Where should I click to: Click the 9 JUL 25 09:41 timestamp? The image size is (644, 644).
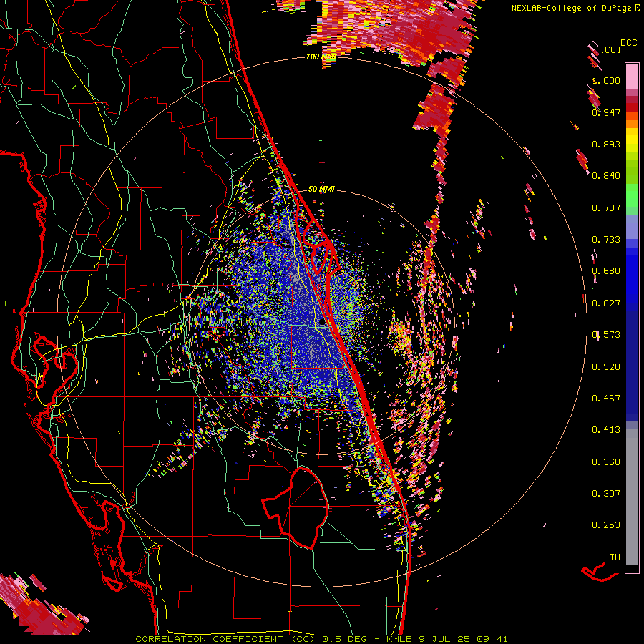[464, 639]
